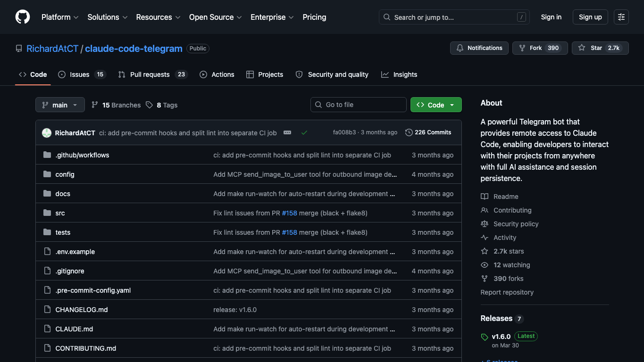Open CHANGELOG.md file

pyautogui.click(x=82, y=310)
